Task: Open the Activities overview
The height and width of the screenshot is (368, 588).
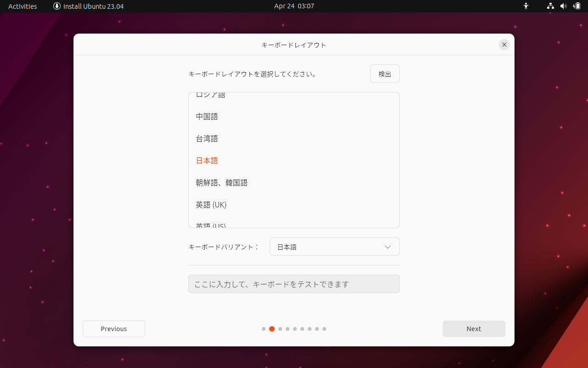Action: 23,6
